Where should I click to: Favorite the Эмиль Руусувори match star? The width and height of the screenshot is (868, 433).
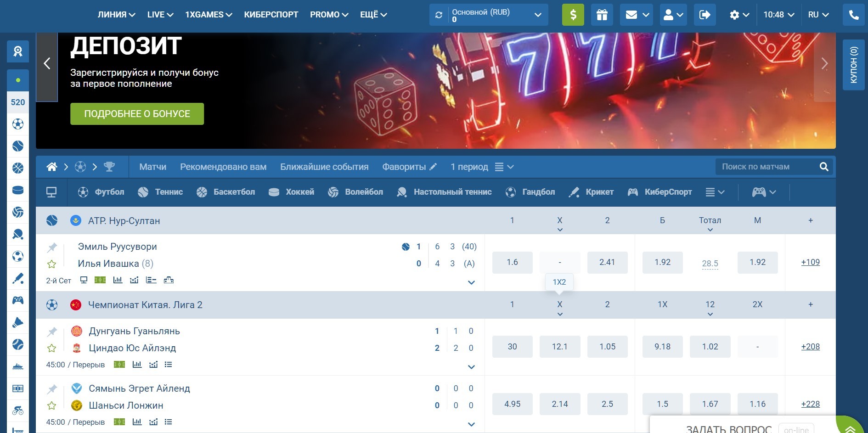(x=52, y=264)
